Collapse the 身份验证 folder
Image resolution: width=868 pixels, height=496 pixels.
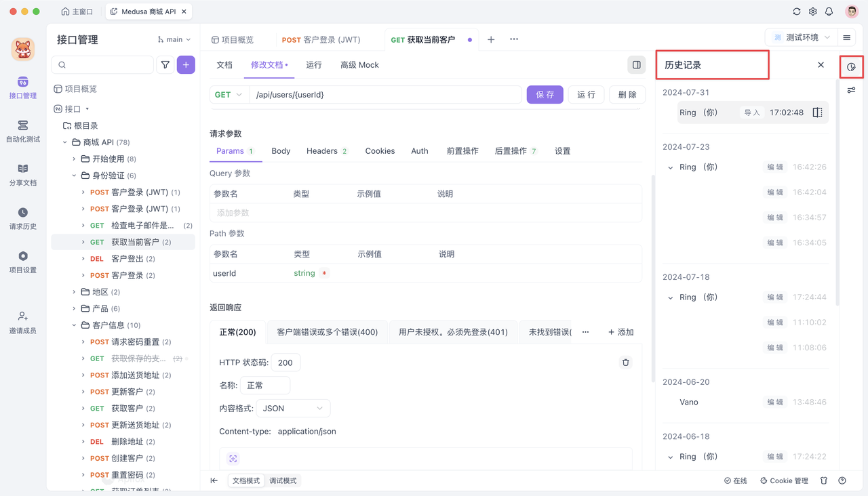point(74,175)
